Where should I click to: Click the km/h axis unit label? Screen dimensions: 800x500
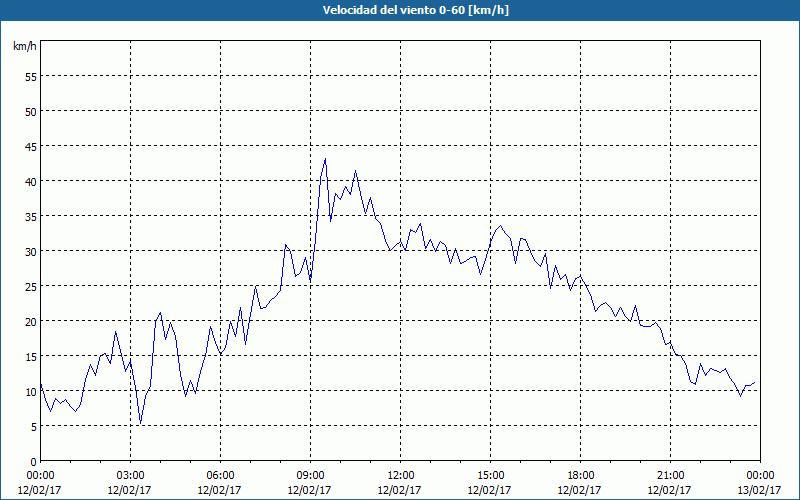click(25, 46)
